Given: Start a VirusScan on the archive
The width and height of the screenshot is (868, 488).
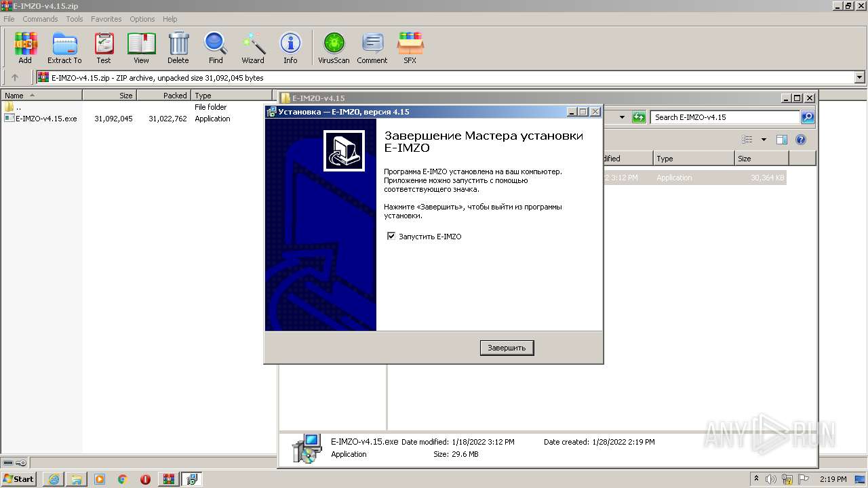Looking at the screenshot, I should (334, 48).
